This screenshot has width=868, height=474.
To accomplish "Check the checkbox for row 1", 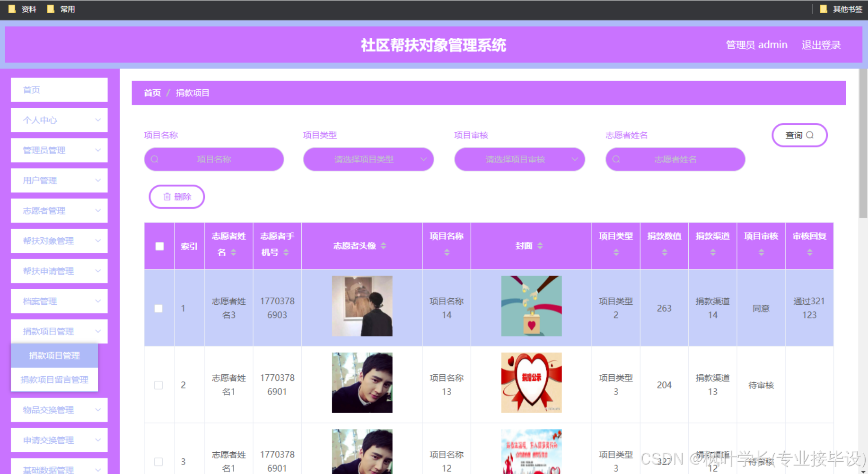I will click(x=158, y=308).
